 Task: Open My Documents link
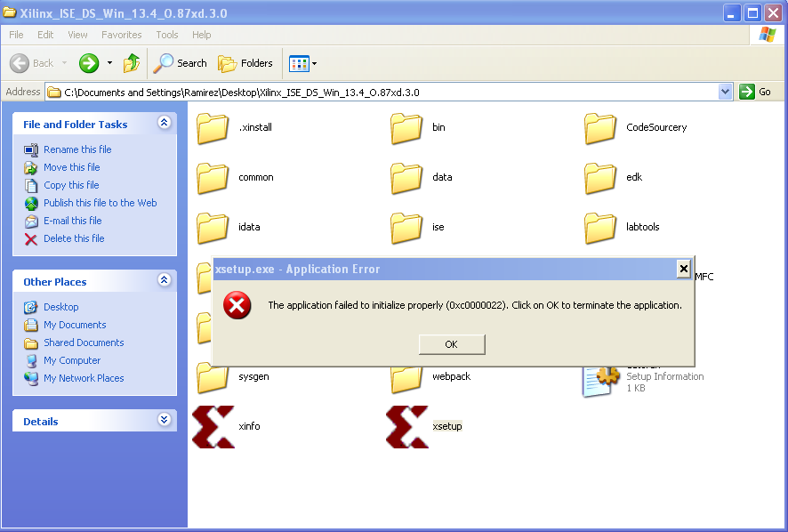pyautogui.click(x=75, y=325)
